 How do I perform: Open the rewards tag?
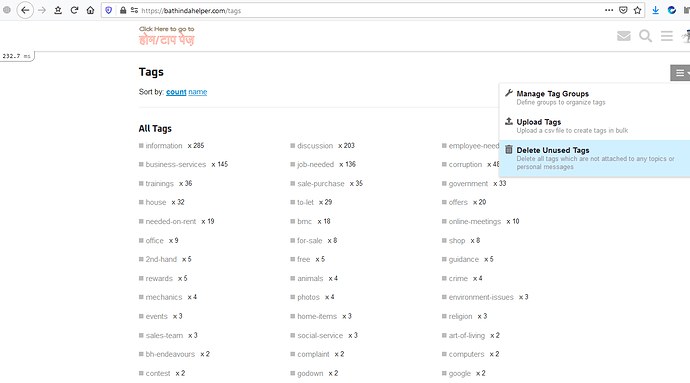click(x=159, y=279)
